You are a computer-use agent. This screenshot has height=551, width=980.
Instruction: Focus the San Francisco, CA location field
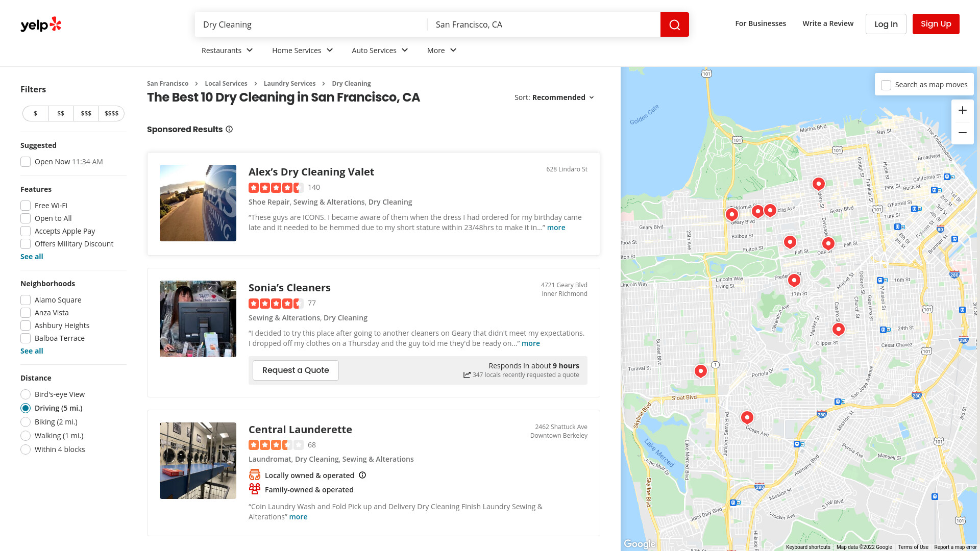544,24
